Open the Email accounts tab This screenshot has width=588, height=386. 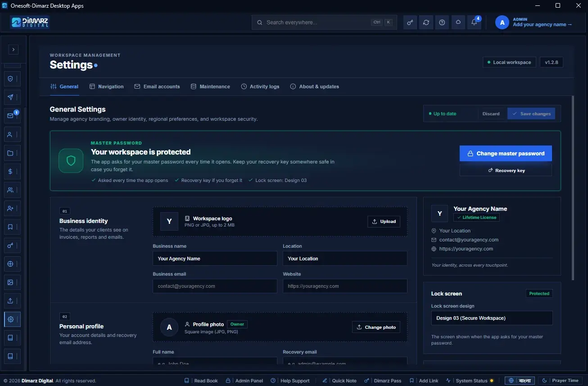click(157, 86)
